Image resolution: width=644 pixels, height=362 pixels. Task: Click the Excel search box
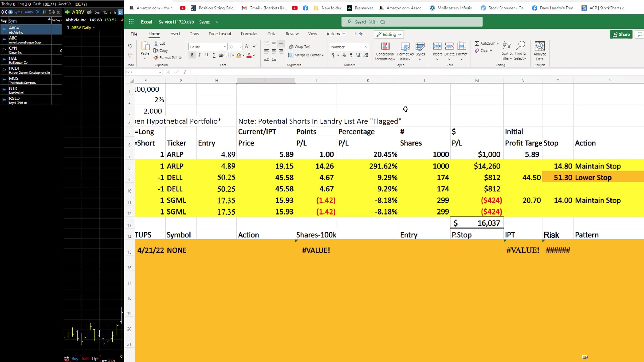click(x=412, y=22)
